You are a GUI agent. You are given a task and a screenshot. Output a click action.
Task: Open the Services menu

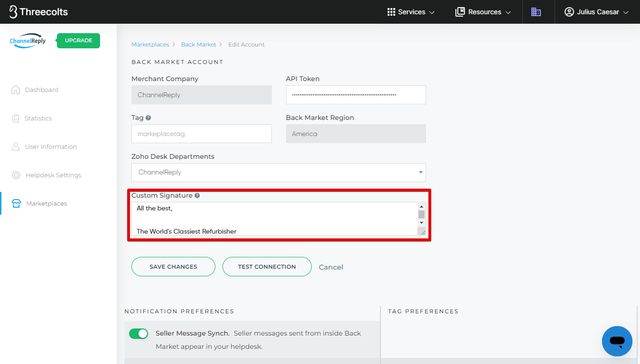pyautogui.click(x=411, y=12)
